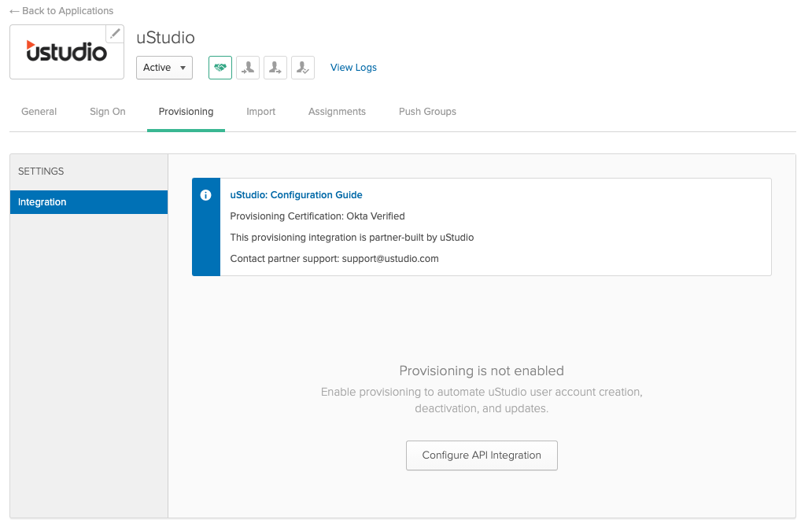Screen dimensions: 812x531
Task: Go Back to Applications
Action: [x=61, y=11]
